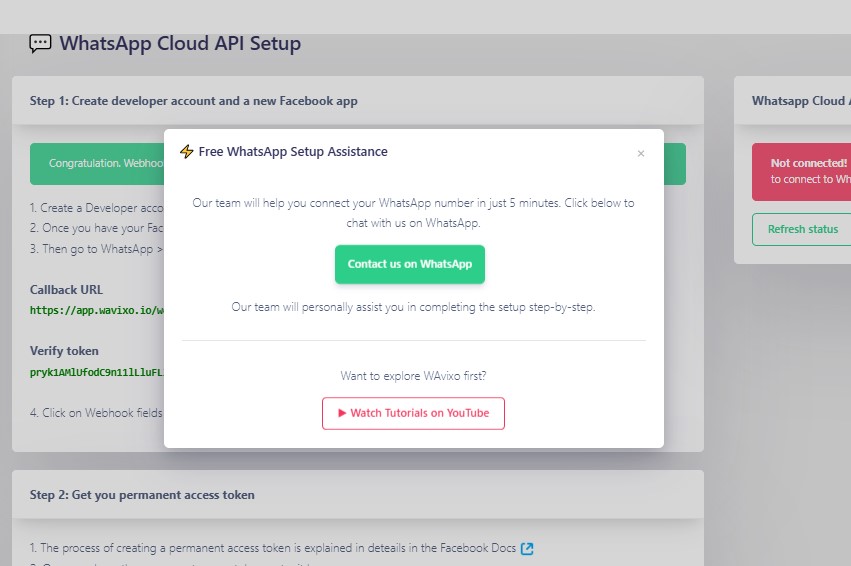Select the Verify token value
Screen dimensions: 851x566
pyautogui.click(x=96, y=373)
